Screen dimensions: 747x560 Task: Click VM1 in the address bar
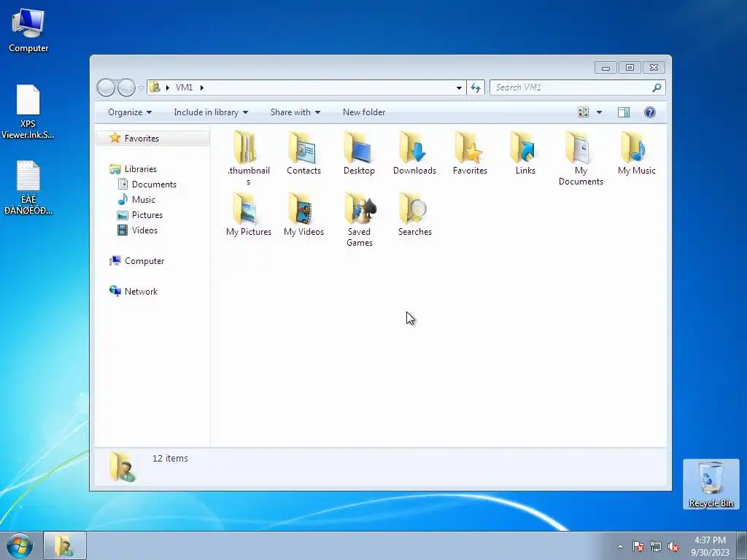click(x=184, y=87)
